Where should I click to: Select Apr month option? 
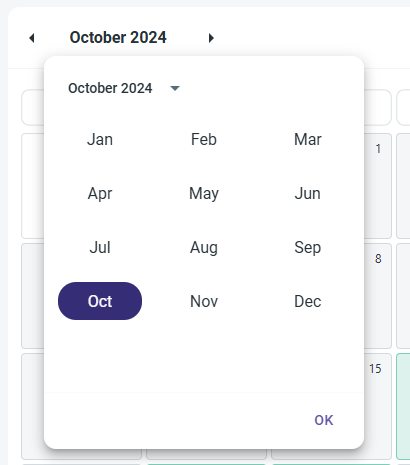[100, 193]
